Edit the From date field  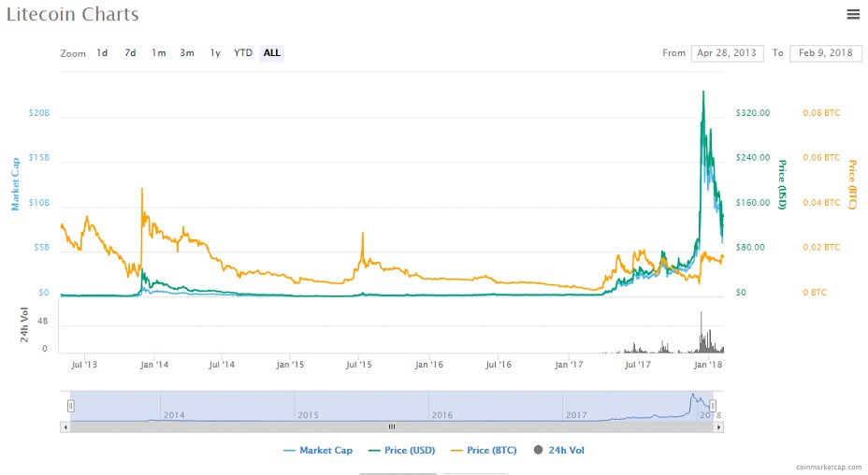point(727,53)
